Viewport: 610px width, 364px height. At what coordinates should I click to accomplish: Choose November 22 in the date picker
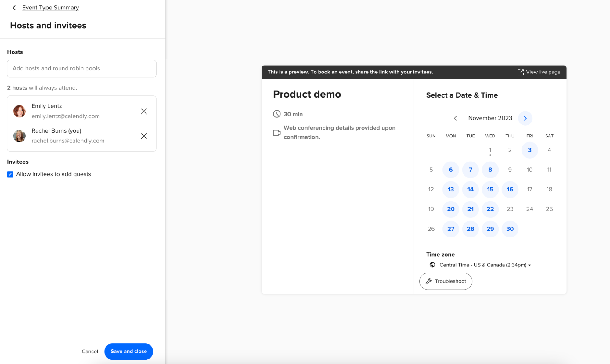click(x=490, y=209)
